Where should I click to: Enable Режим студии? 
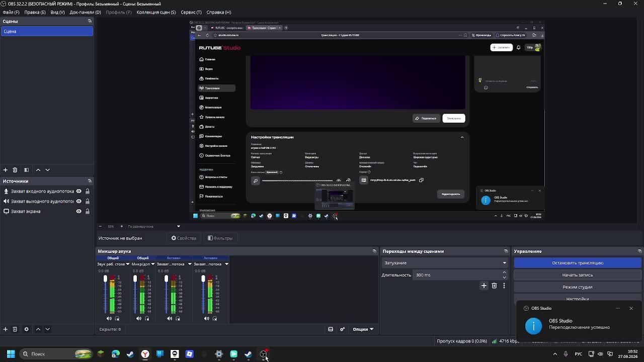click(x=578, y=287)
